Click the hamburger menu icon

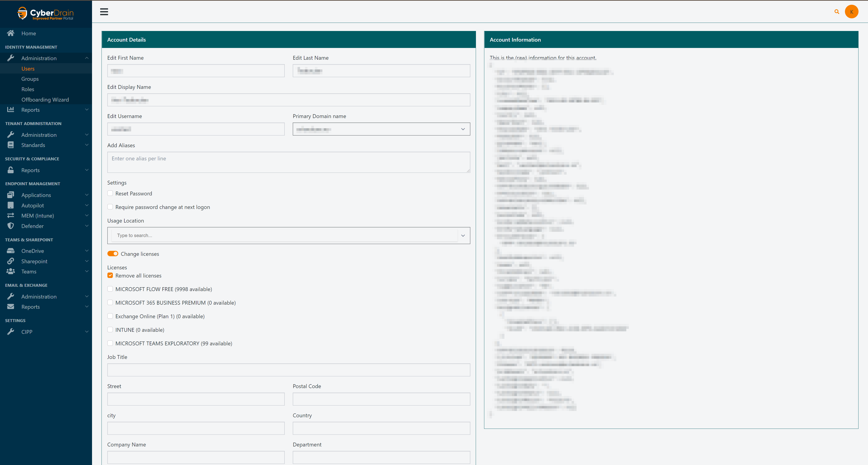[x=104, y=12]
